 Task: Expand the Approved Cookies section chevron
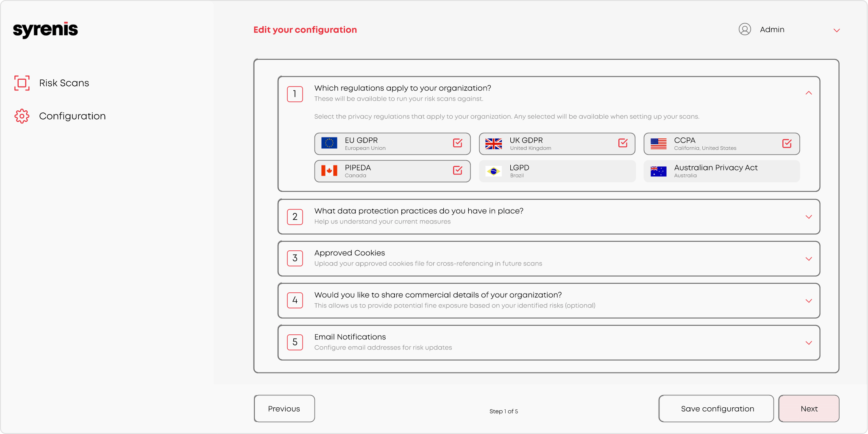809,259
